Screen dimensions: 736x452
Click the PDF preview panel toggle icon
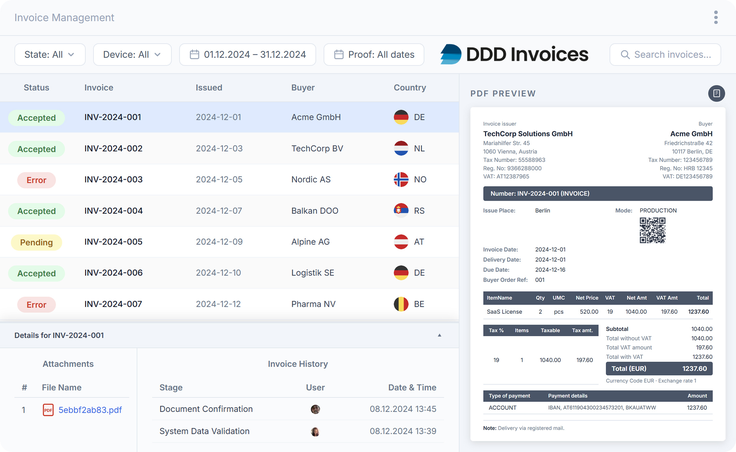click(x=716, y=93)
